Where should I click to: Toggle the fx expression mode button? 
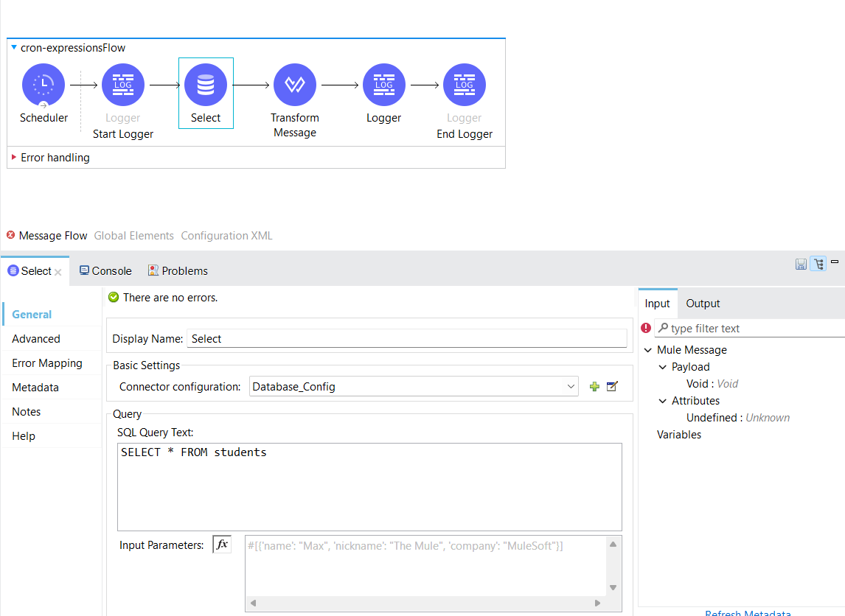222,545
